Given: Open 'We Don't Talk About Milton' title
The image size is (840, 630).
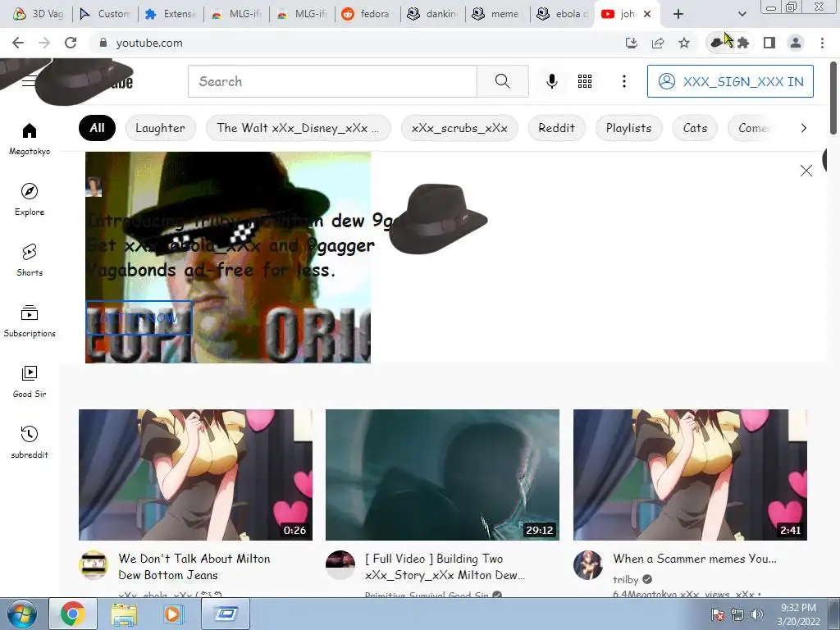Looking at the screenshot, I should click(194, 567).
